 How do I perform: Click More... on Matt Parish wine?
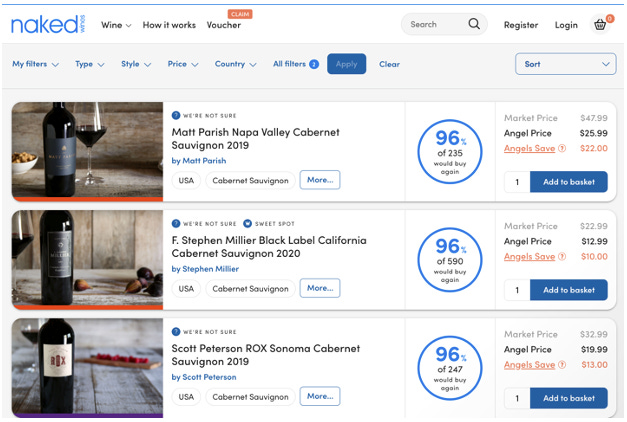point(320,180)
